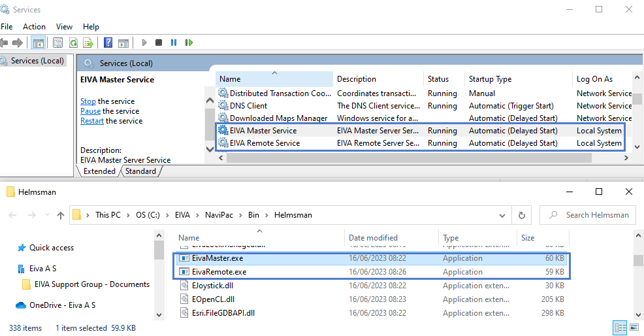Expand chevron after EIVA in breadcrumb
Image resolution: width=644 pixels, height=336 pixels.
(x=197, y=215)
